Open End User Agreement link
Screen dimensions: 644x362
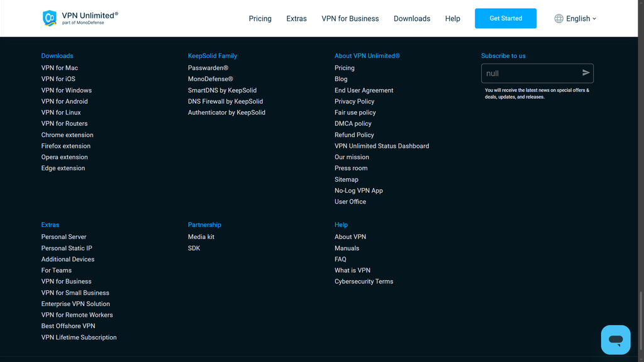[x=364, y=90]
